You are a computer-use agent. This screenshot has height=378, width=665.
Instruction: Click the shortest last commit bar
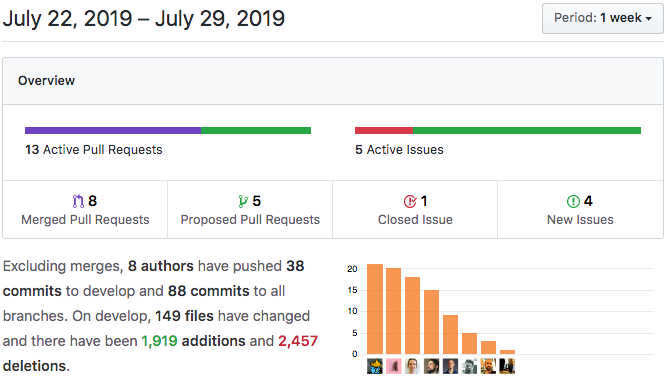(x=507, y=352)
